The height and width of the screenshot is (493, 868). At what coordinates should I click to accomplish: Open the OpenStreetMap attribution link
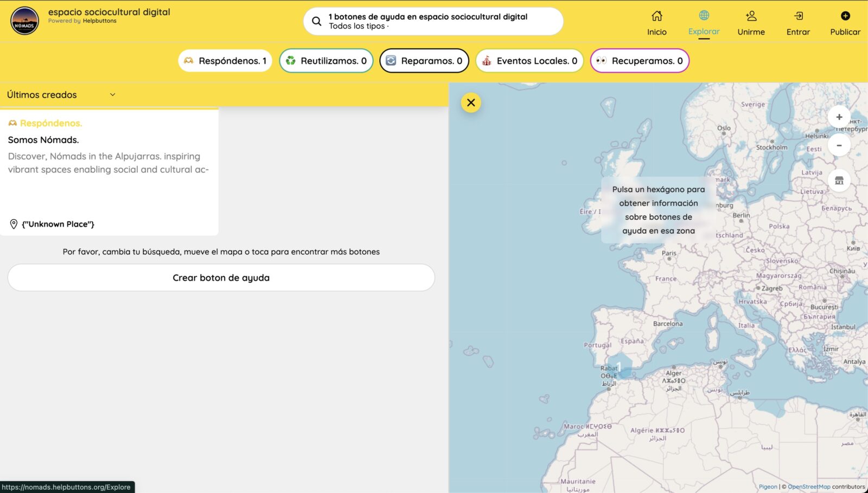point(808,486)
